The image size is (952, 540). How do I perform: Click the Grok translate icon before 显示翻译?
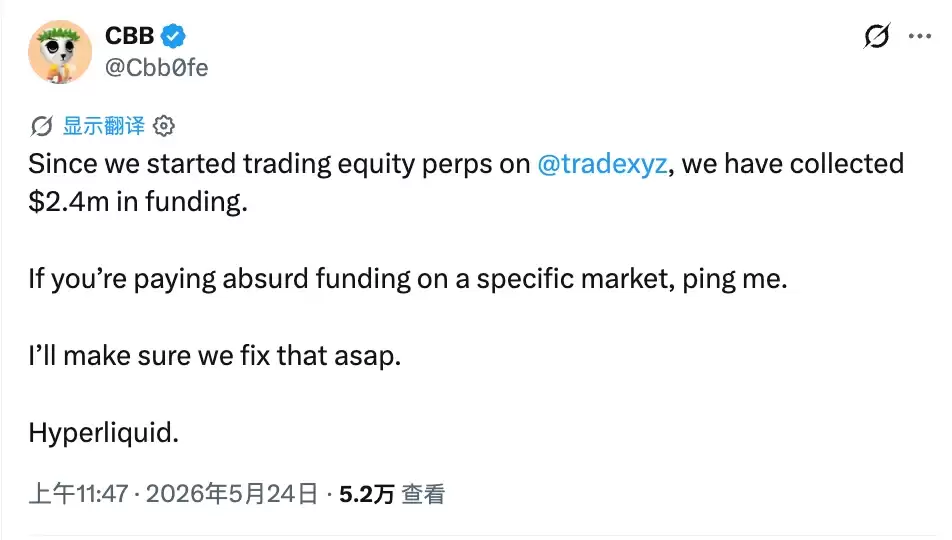coord(41,126)
